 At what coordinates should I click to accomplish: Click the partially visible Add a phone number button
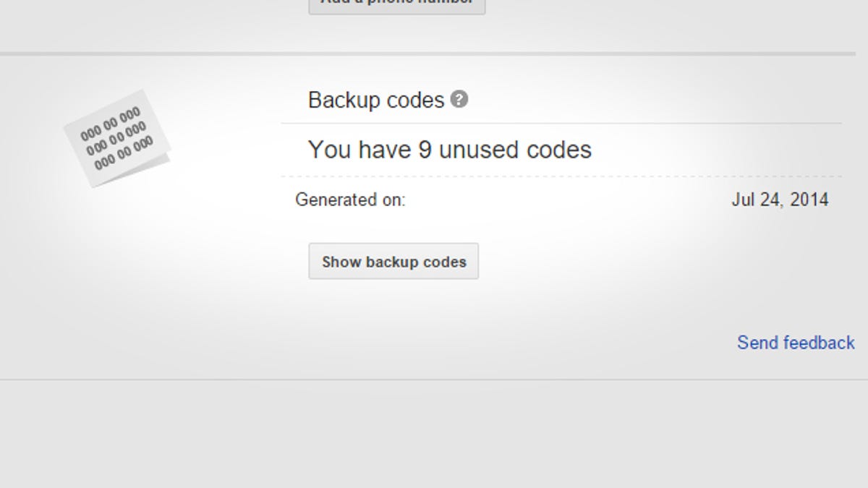pos(397,6)
